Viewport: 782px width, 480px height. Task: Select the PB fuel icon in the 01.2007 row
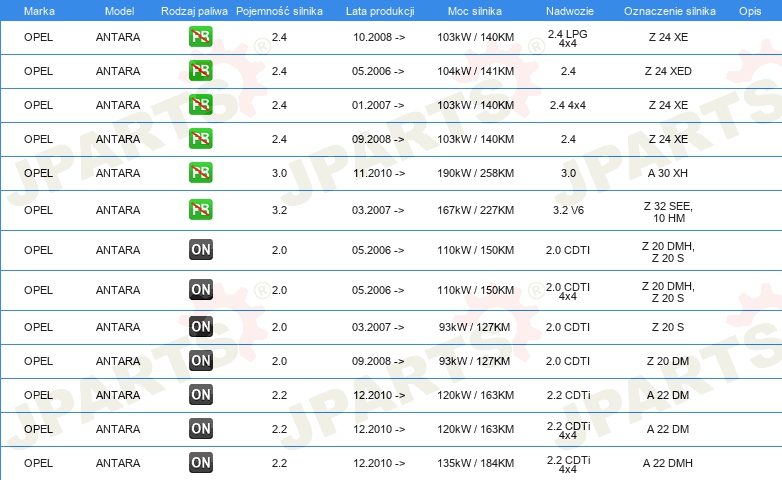(200, 104)
